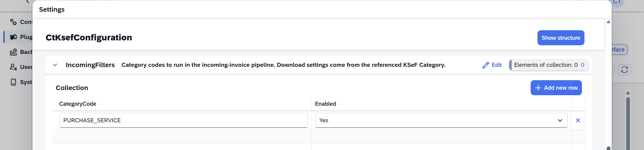This screenshot has height=150, width=644.
Task: Click the Users icon in sidebar
Action: click(x=13, y=67)
